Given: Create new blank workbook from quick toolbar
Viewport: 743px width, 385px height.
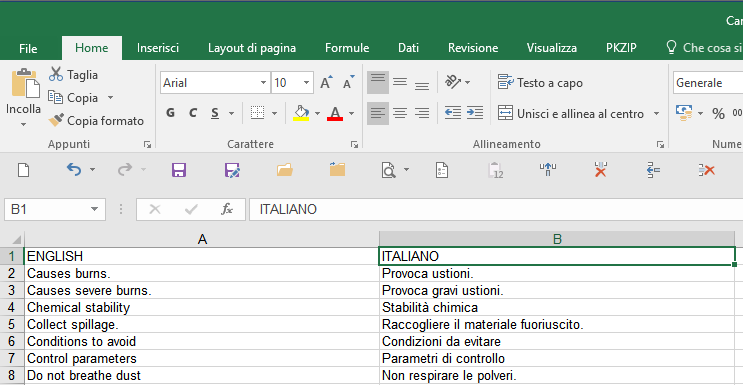Looking at the screenshot, I should pos(23,170).
